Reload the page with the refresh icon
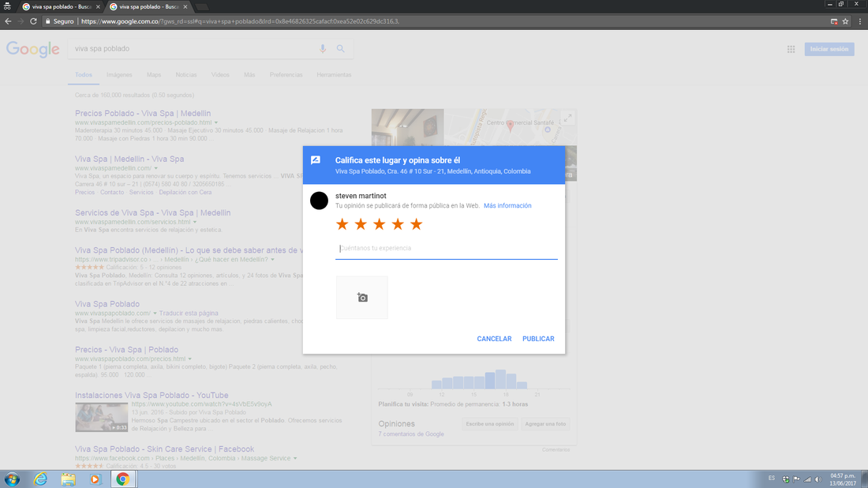868x488 pixels. point(33,21)
